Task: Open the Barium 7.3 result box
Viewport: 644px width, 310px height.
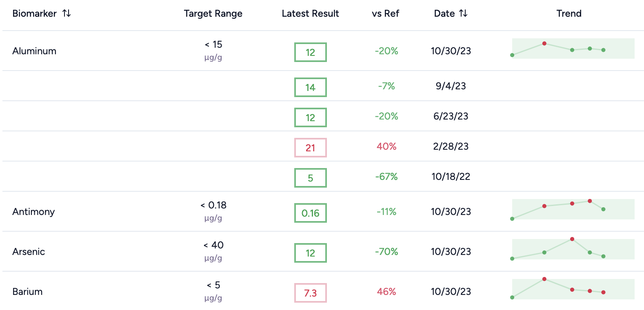Action: [310, 293]
